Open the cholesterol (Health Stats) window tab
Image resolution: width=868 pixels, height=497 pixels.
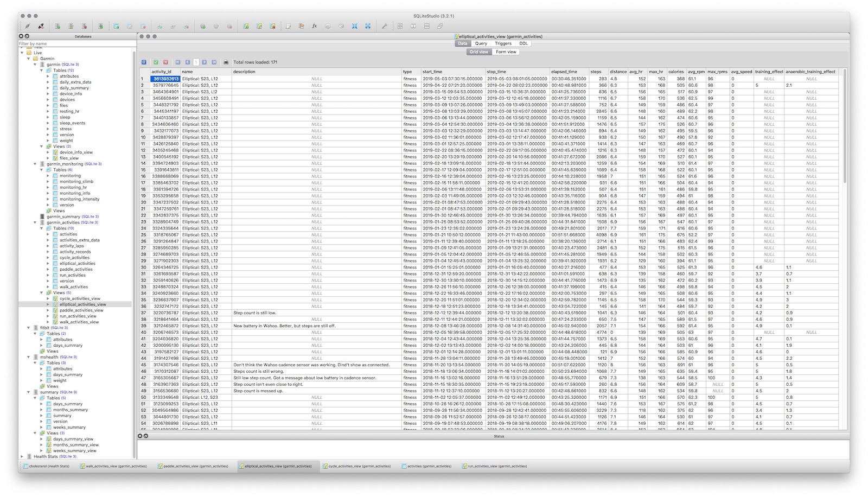(x=46, y=466)
